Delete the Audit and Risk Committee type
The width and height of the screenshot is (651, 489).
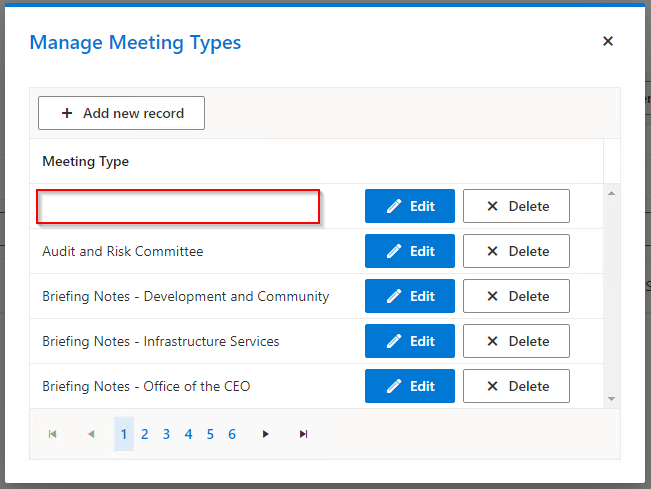coord(516,251)
